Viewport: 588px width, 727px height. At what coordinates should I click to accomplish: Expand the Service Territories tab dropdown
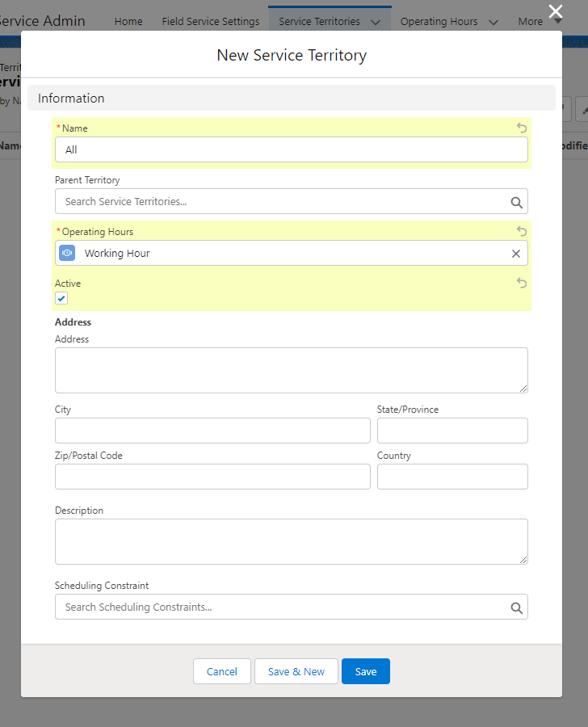click(376, 22)
